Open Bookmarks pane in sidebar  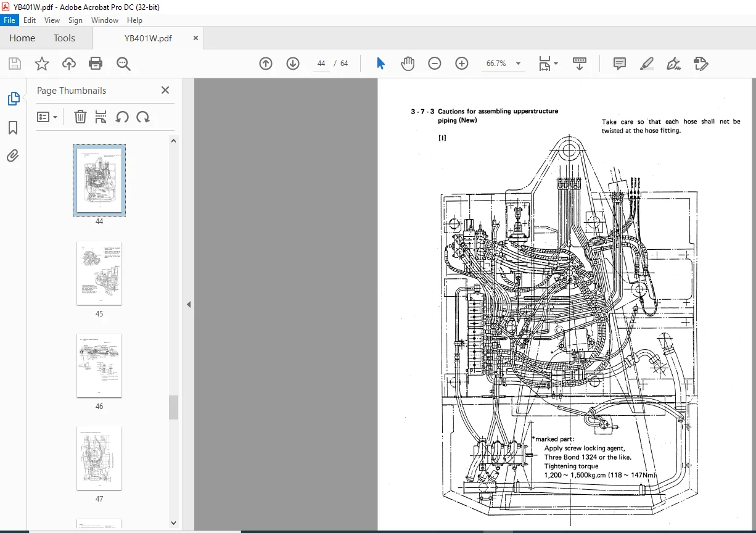13,128
